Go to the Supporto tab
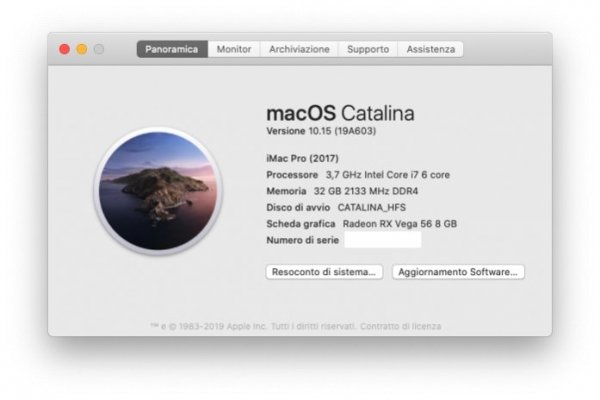This screenshot has width=600, height=400. 368,49
